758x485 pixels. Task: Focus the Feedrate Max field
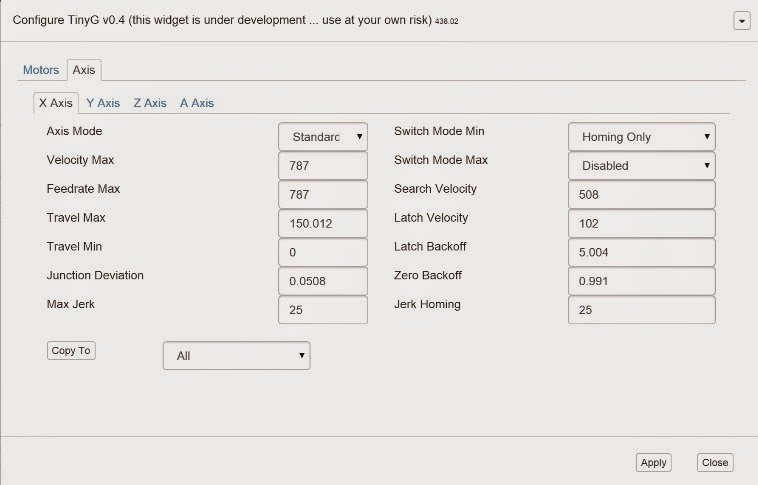pyautogui.click(x=323, y=195)
